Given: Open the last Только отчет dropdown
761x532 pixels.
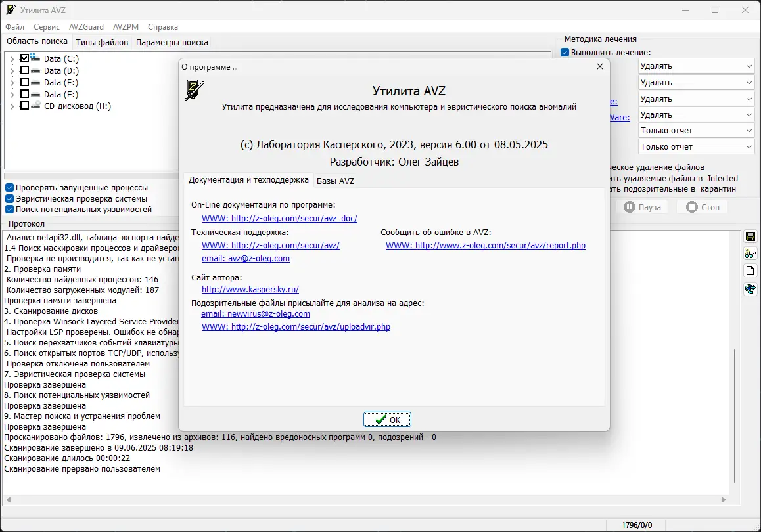Looking at the screenshot, I should [x=696, y=147].
